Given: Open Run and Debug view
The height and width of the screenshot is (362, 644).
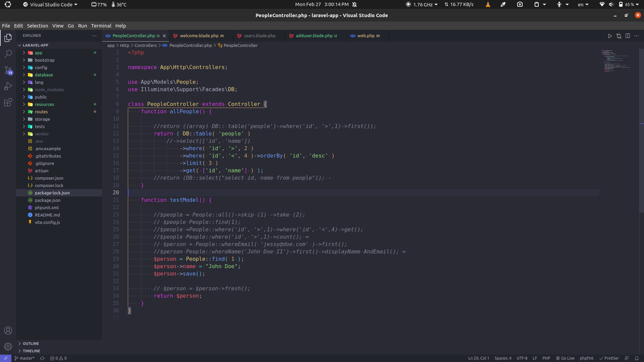Looking at the screenshot, I should (x=8, y=86).
